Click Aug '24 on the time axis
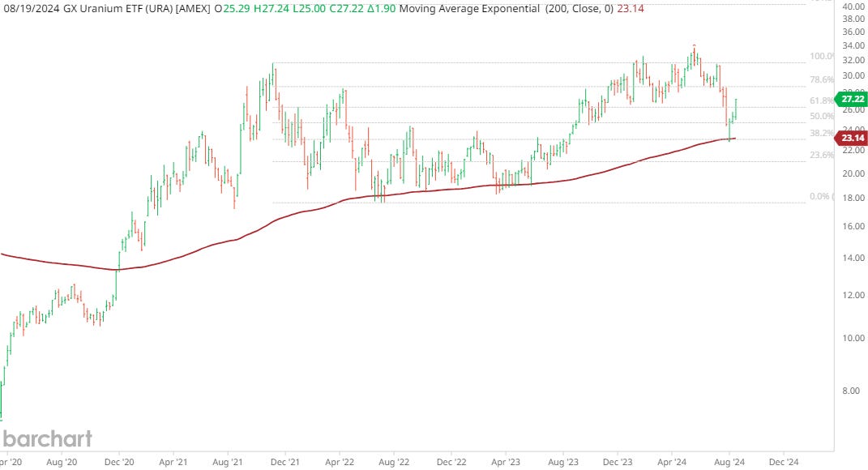 coord(729,462)
